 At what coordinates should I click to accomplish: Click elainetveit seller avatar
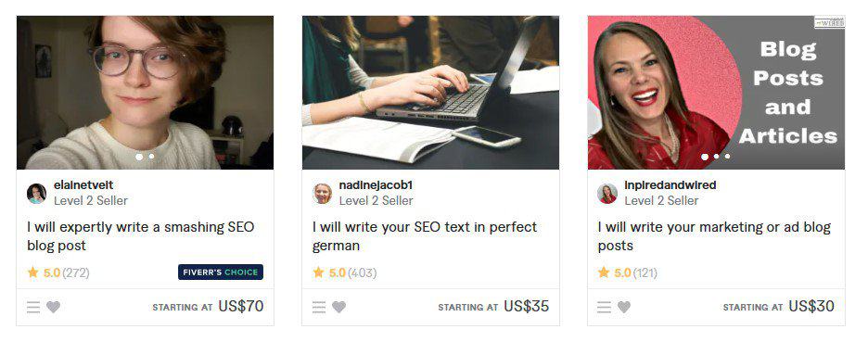(36, 194)
